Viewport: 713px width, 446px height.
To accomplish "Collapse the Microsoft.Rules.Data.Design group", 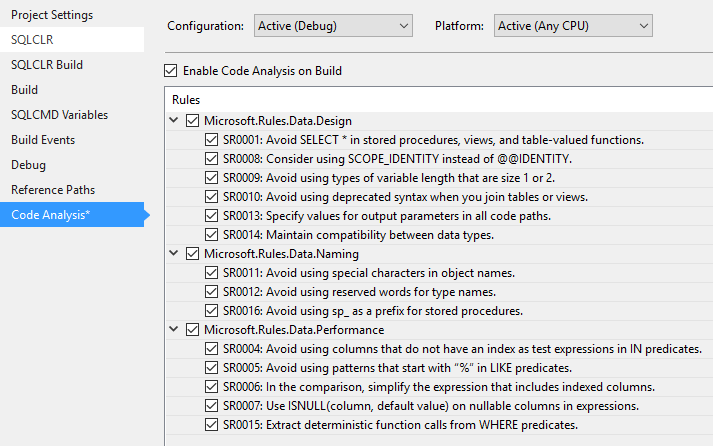I will point(176,121).
